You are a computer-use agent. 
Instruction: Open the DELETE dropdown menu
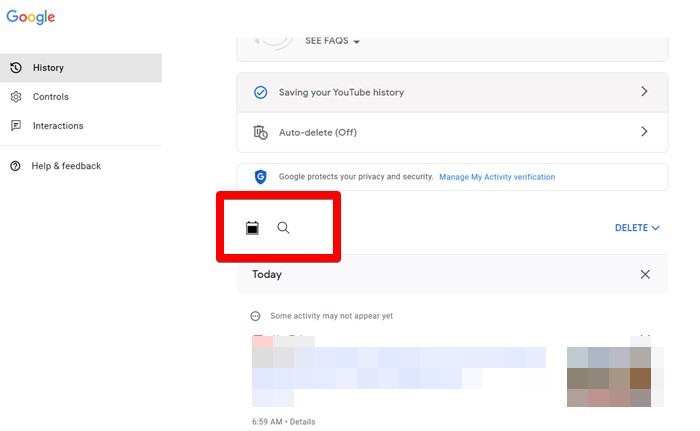click(x=637, y=228)
